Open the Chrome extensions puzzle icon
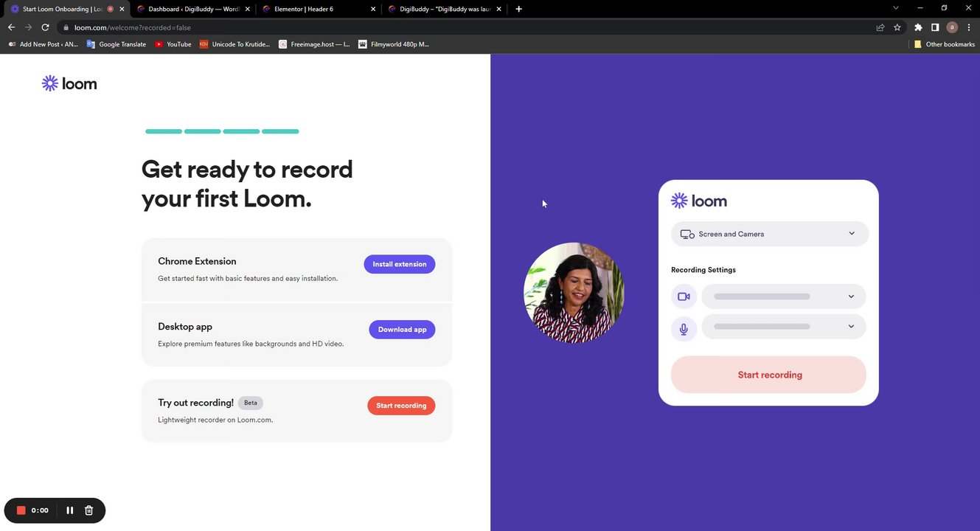 coord(918,27)
